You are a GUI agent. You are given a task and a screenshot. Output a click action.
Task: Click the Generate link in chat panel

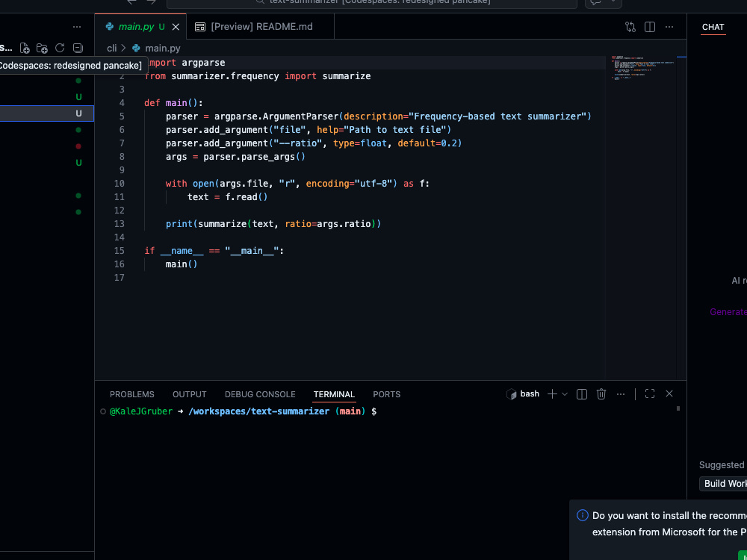(728, 312)
